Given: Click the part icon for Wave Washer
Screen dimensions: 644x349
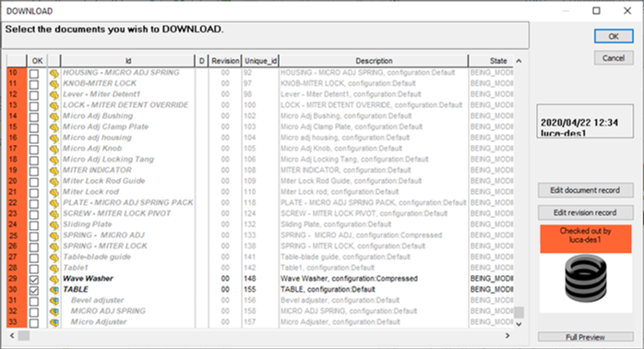Looking at the screenshot, I should (x=54, y=280).
